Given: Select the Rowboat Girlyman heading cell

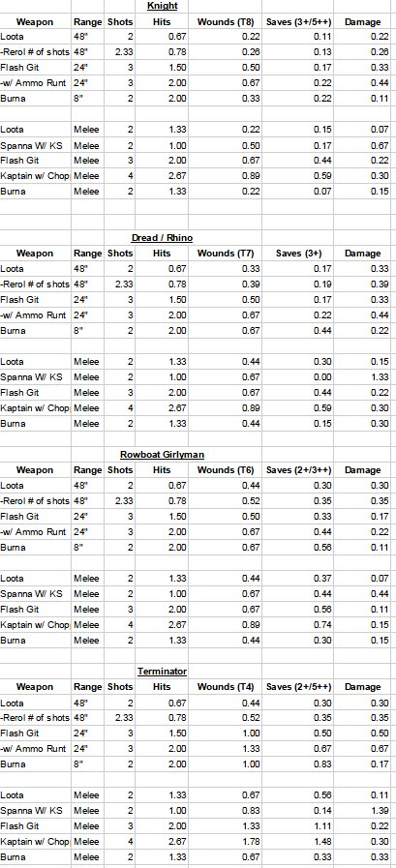Looking at the screenshot, I should click(x=163, y=455).
